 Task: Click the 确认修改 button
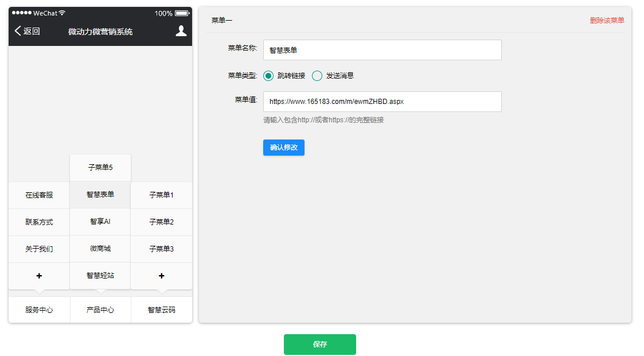coord(283,148)
